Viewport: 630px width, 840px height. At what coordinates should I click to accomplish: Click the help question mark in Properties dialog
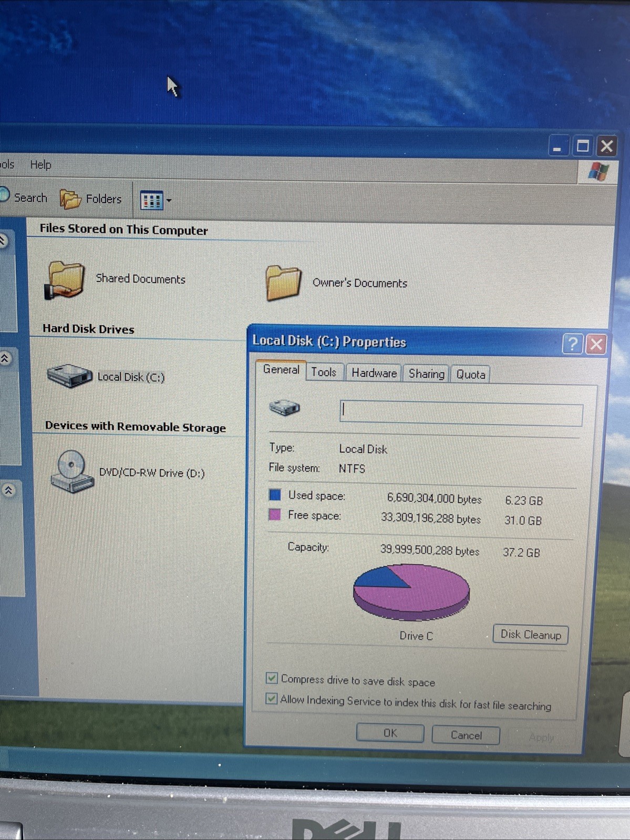pyautogui.click(x=572, y=344)
